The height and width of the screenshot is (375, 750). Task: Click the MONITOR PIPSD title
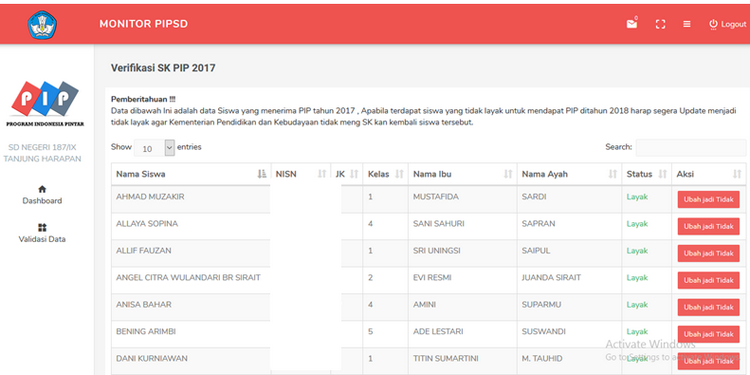(x=143, y=24)
